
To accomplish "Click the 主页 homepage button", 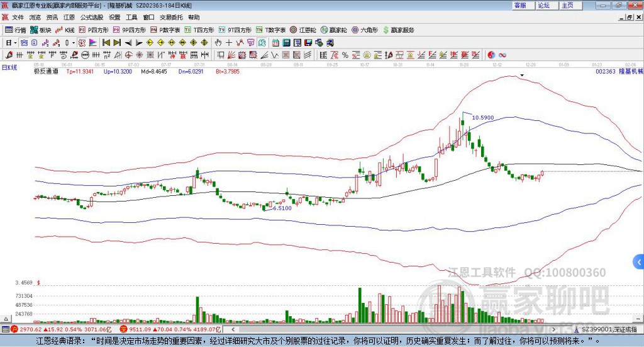I will point(570,5).
